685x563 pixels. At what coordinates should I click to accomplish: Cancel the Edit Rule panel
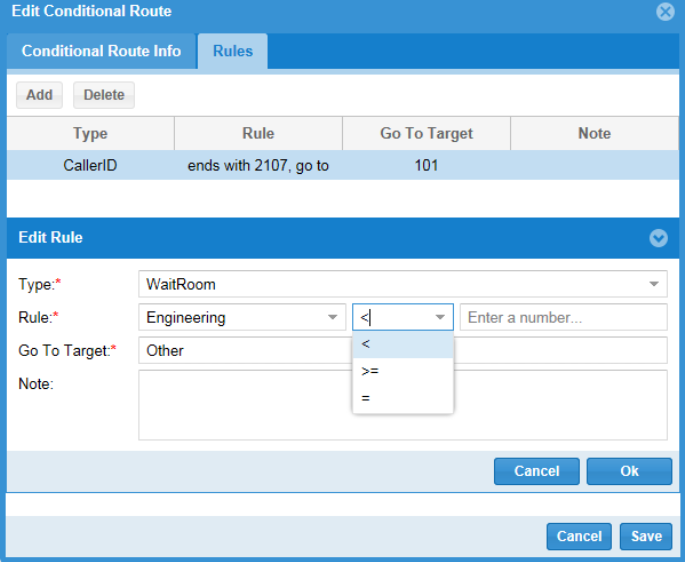coord(536,471)
